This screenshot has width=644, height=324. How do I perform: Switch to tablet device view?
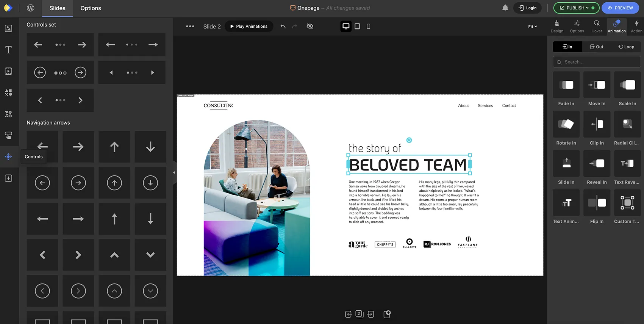point(357,26)
